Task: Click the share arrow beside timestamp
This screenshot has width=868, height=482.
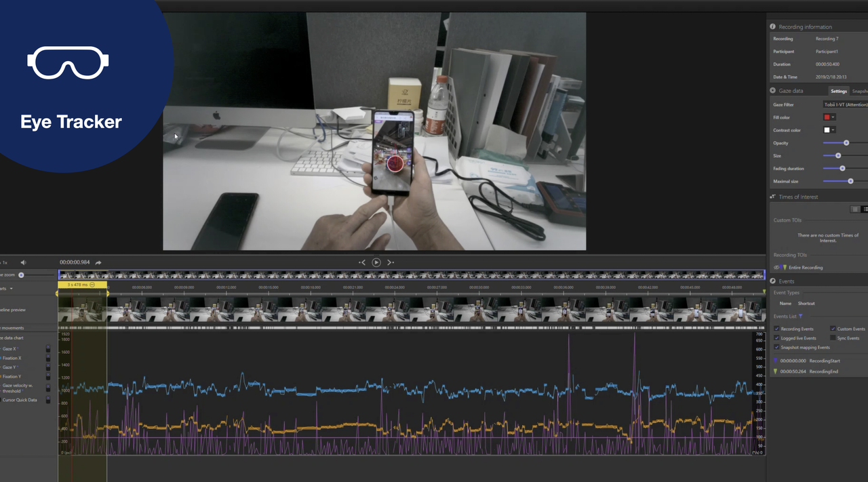Action: (98, 262)
